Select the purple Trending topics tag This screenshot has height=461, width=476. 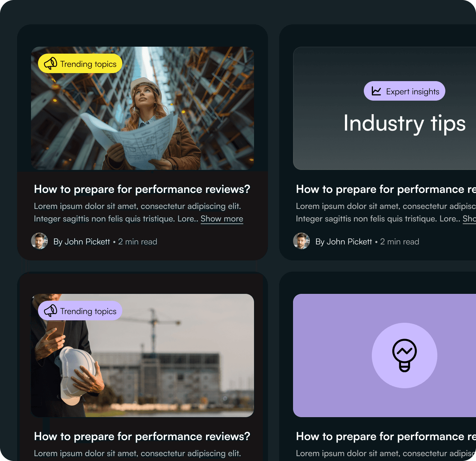pyautogui.click(x=80, y=311)
